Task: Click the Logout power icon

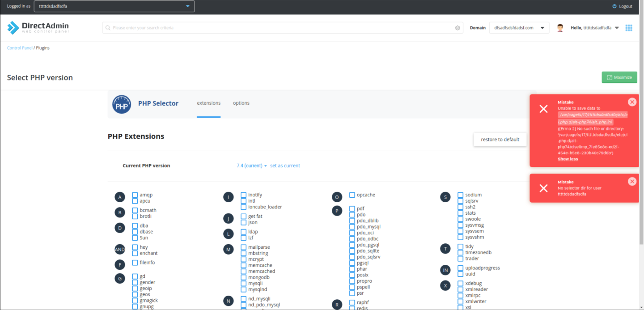Action: click(614, 6)
